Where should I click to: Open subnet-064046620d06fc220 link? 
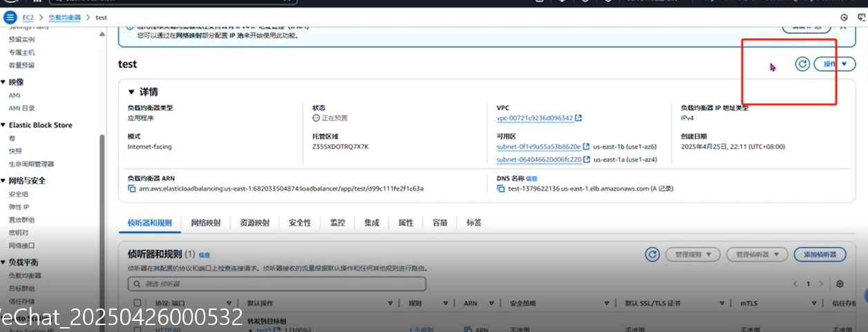coord(538,160)
